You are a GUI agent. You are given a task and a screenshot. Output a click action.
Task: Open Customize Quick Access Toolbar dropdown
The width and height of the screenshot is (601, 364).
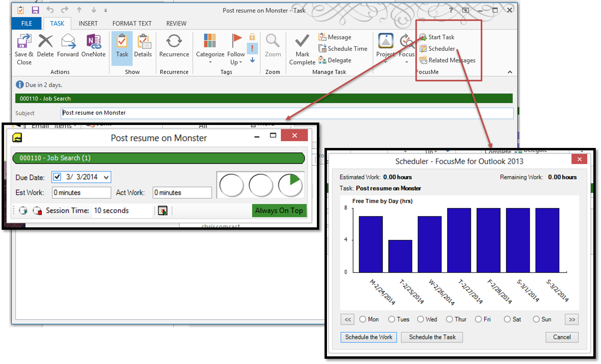[106, 10]
